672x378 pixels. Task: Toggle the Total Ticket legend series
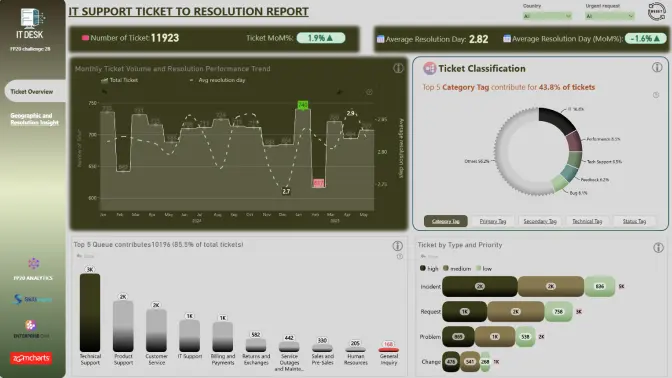pyautogui.click(x=120, y=80)
